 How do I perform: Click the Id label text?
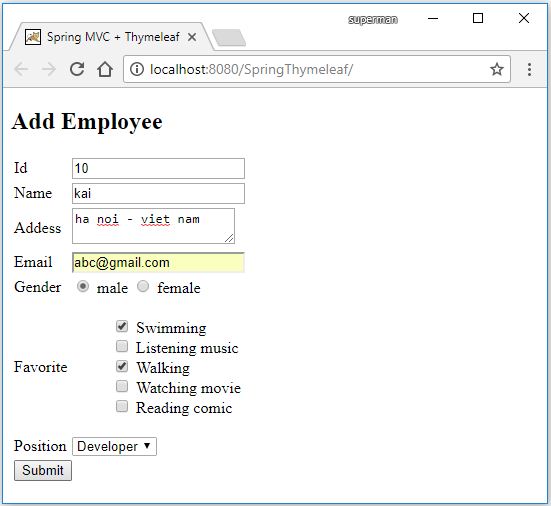coord(20,168)
